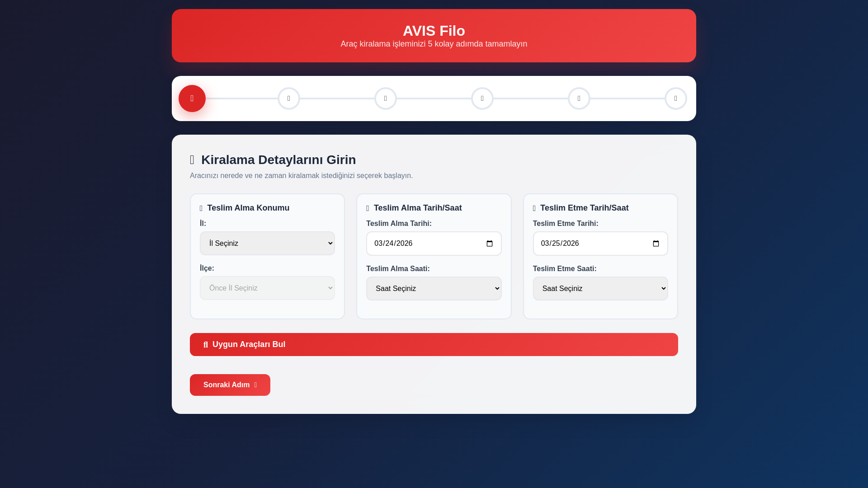Click the Teslim Etme Tarih/Saat card heading

click(x=585, y=208)
